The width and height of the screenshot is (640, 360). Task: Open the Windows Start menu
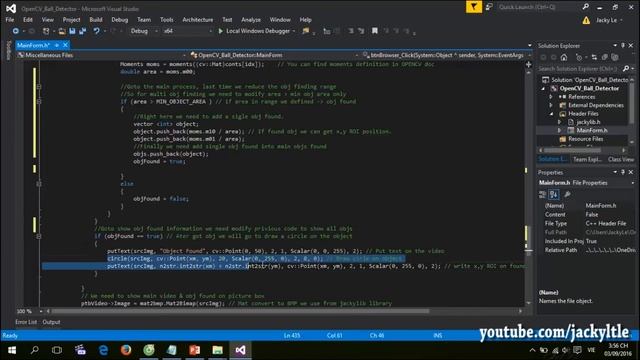tap(12, 350)
